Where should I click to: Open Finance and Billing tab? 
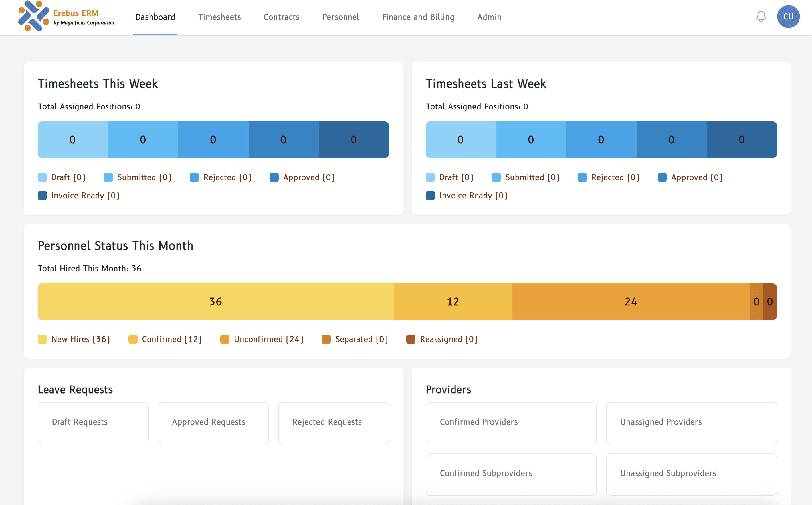pos(418,17)
